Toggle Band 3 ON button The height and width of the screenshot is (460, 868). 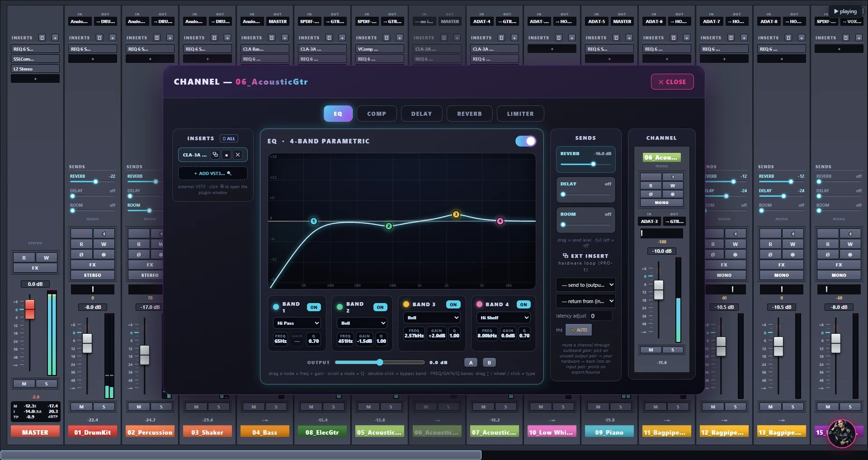pyautogui.click(x=453, y=304)
